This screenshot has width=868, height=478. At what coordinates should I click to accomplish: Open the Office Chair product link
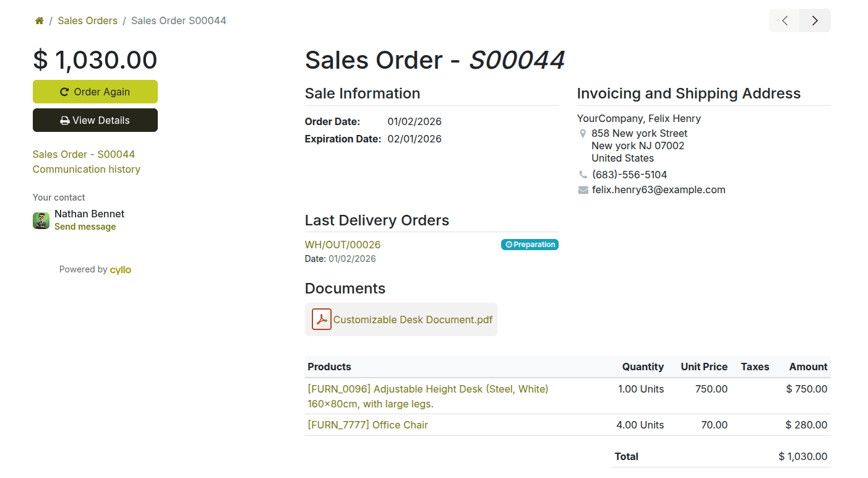367,425
